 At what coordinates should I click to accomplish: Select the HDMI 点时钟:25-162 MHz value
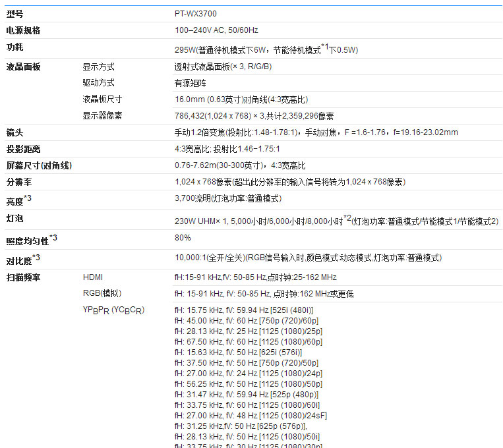(256, 277)
